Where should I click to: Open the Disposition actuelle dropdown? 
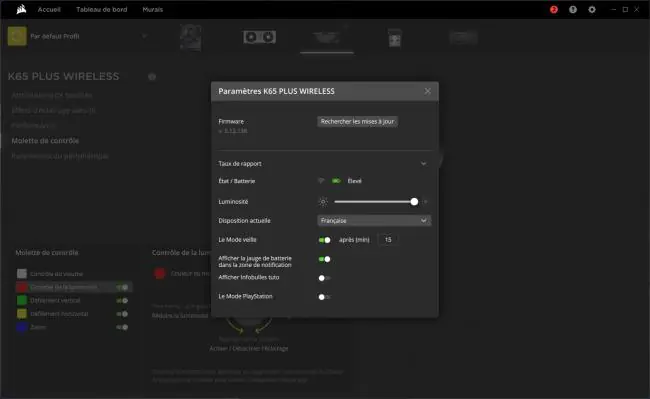(x=374, y=220)
